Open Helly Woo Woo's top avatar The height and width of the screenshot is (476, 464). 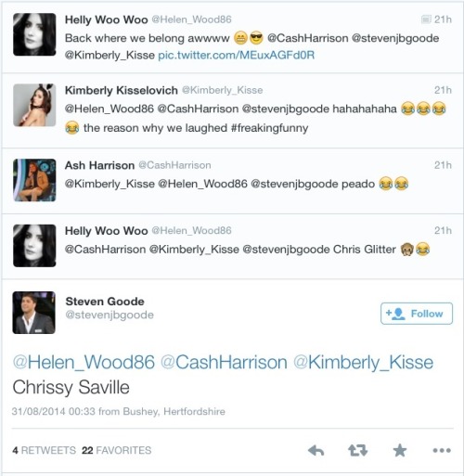click(x=34, y=34)
